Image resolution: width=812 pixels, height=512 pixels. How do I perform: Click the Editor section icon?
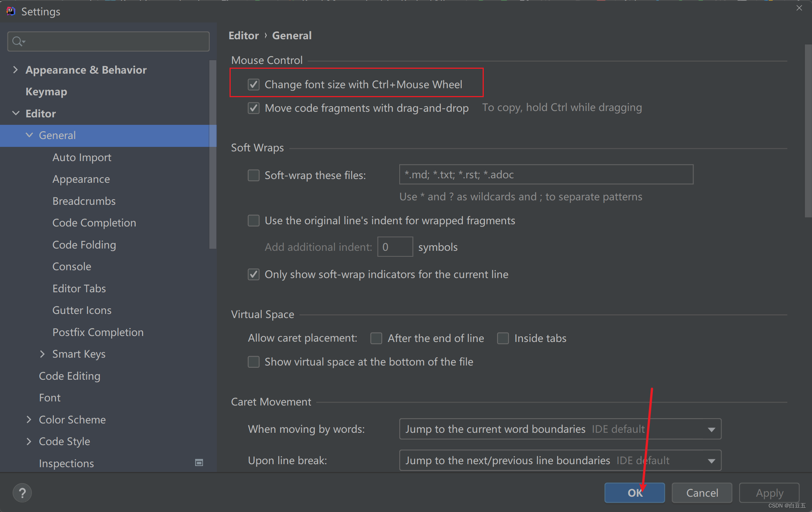click(x=16, y=113)
